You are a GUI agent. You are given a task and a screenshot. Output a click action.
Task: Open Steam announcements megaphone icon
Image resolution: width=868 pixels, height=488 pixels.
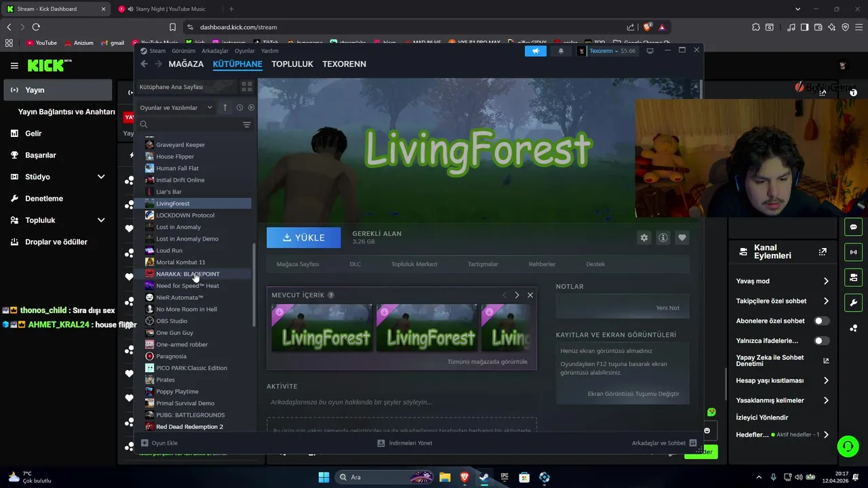tap(535, 51)
